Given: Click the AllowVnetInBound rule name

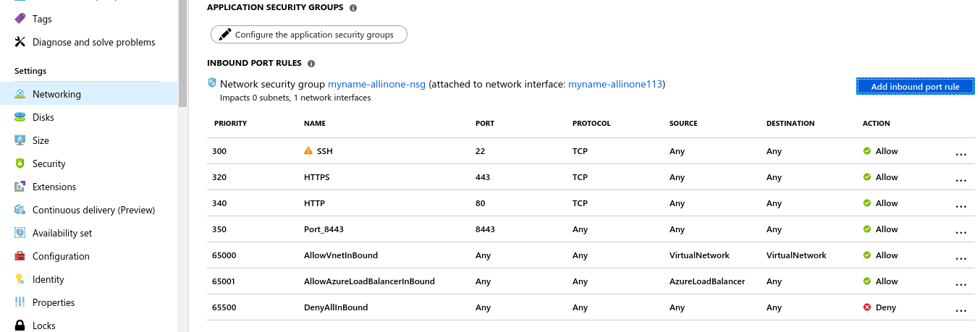Looking at the screenshot, I should coord(341,255).
